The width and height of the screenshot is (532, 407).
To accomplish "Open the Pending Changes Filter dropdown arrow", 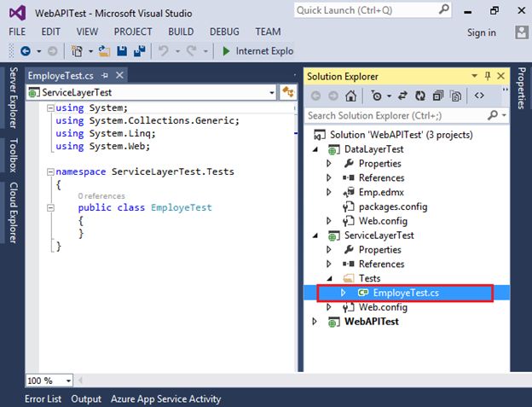I will click(x=389, y=96).
